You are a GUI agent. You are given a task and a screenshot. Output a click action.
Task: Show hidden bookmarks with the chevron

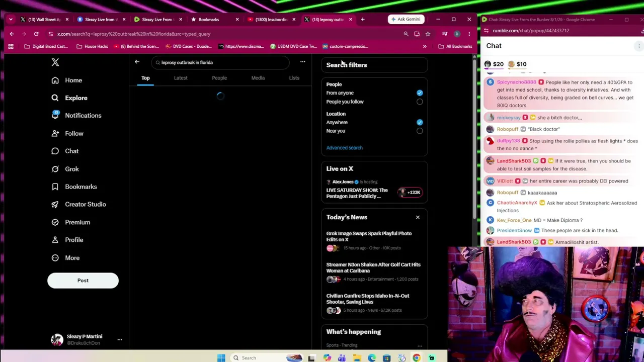pyautogui.click(x=425, y=46)
